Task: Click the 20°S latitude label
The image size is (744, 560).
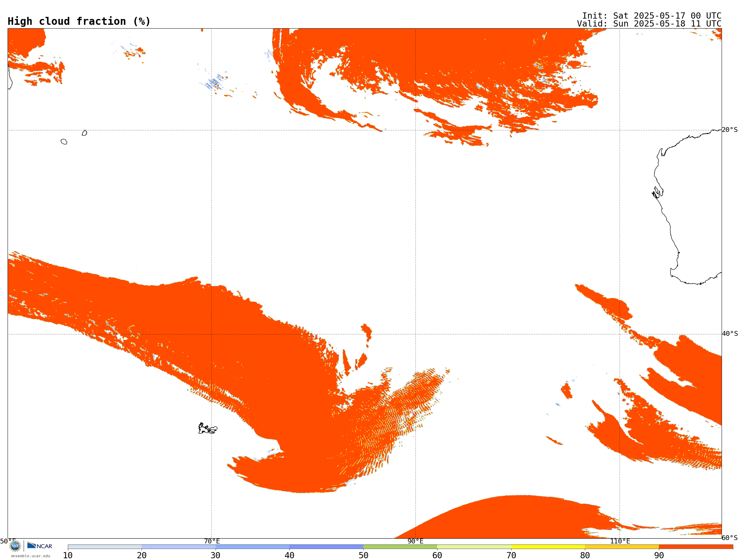Action: coord(730,130)
